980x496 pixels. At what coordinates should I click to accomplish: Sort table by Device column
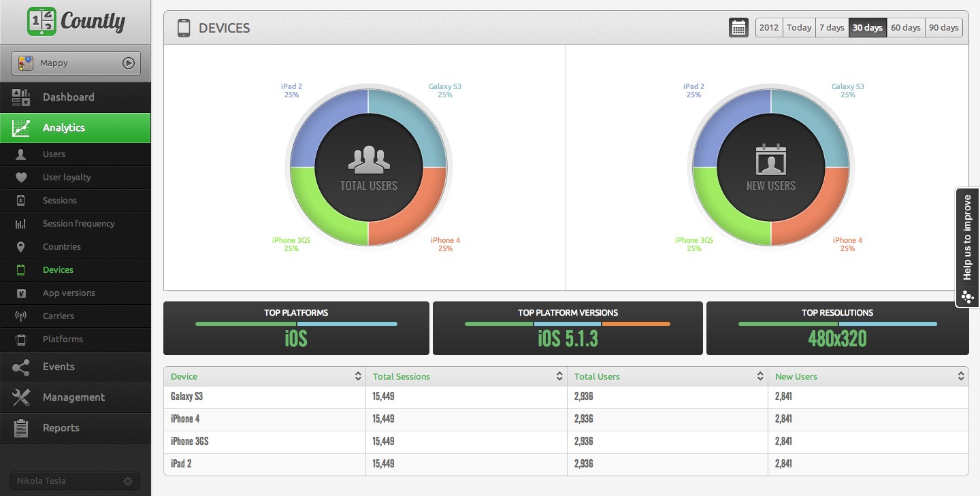(265, 376)
